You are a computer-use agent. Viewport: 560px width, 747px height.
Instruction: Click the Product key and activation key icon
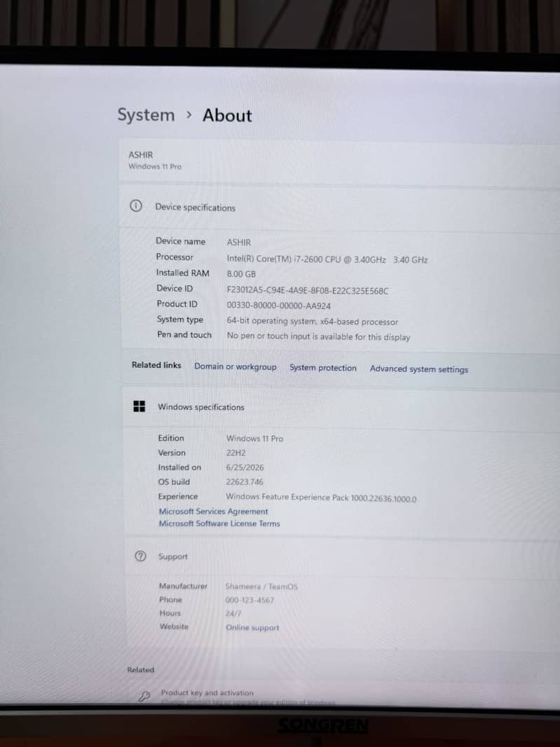click(x=144, y=697)
